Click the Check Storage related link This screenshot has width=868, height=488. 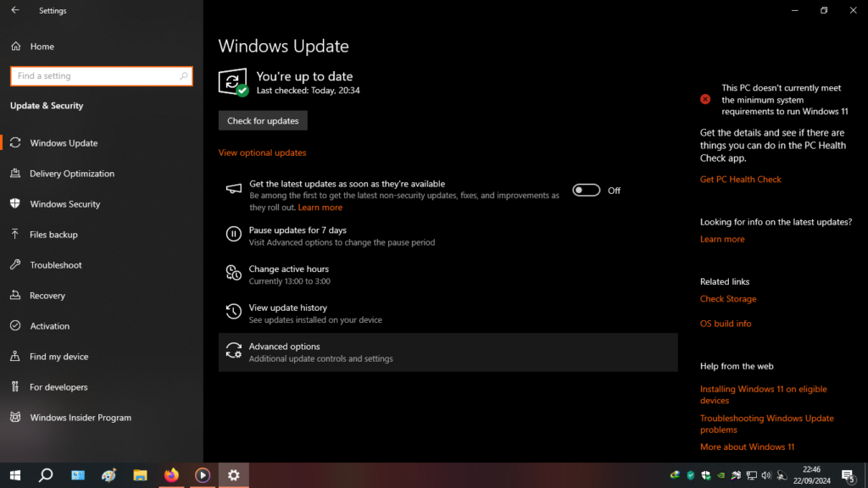point(727,299)
